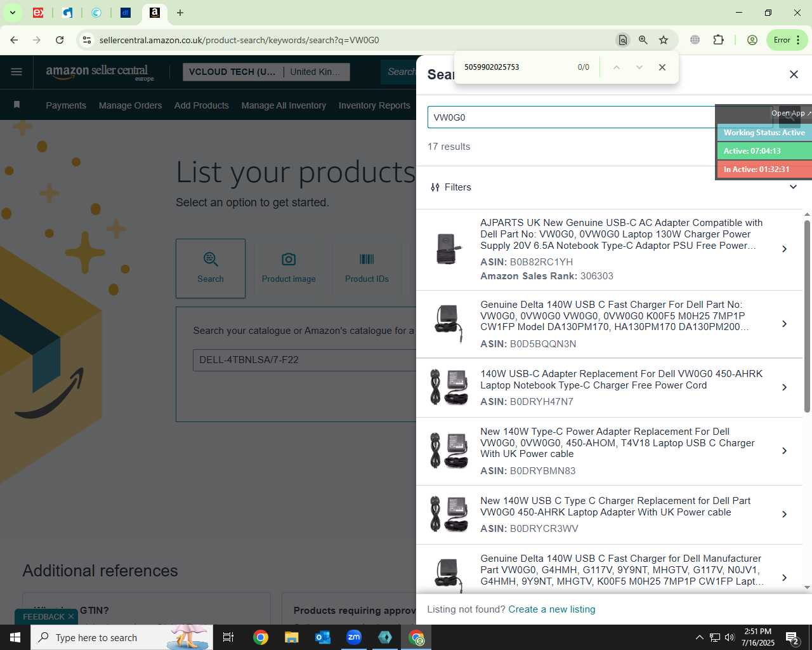812x650 pixels.
Task: Open Manage All Inventory menu item
Action: pos(284,105)
